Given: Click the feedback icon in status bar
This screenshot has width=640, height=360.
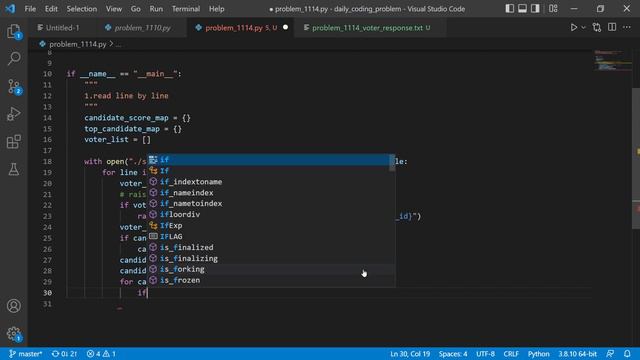Looking at the screenshot, I should 610,354.
